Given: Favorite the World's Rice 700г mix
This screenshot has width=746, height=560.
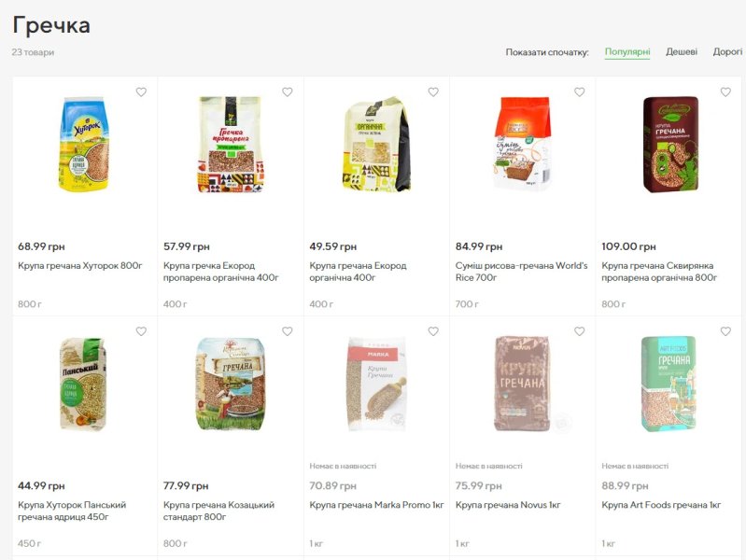Looking at the screenshot, I should click(x=580, y=92).
